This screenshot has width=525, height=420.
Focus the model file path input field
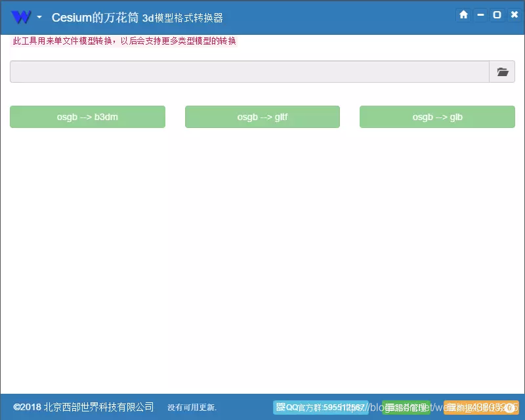[x=249, y=72]
